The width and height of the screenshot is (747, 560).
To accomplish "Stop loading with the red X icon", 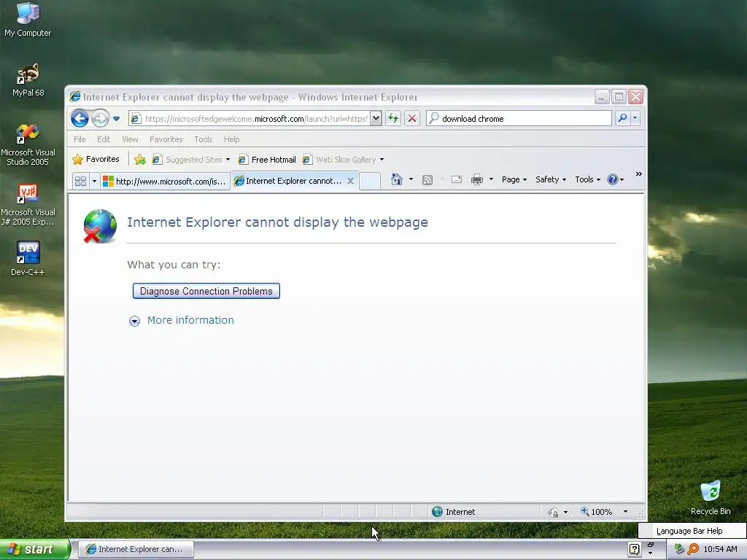I will 412,119.
